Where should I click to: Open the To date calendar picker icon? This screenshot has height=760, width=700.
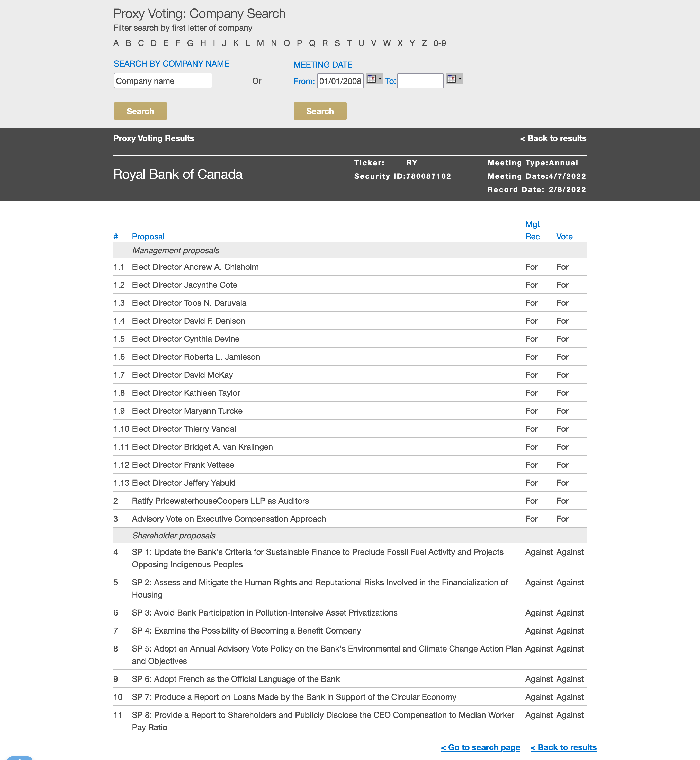tap(451, 79)
